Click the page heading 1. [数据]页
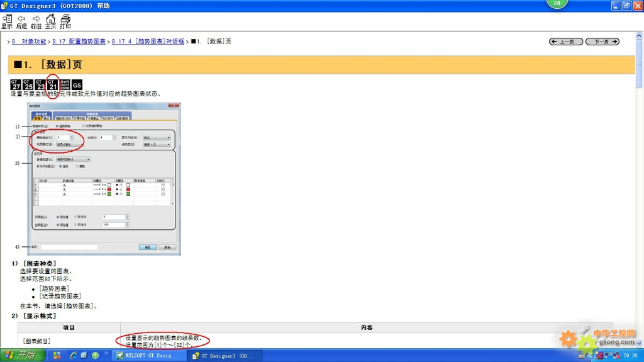644x362 pixels. [x=48, y=65]
